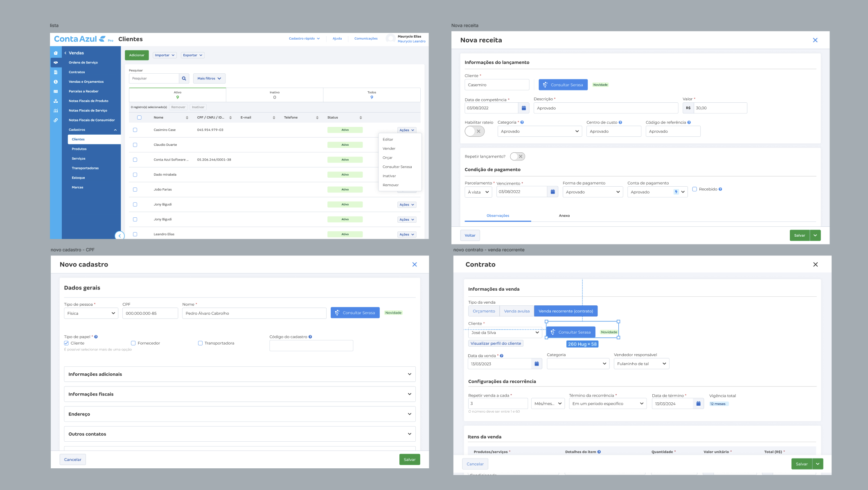This screenshot has width=868, height=490.
Task: Click the search magnifier icon in Clientes
Action: tap(184, 78)
